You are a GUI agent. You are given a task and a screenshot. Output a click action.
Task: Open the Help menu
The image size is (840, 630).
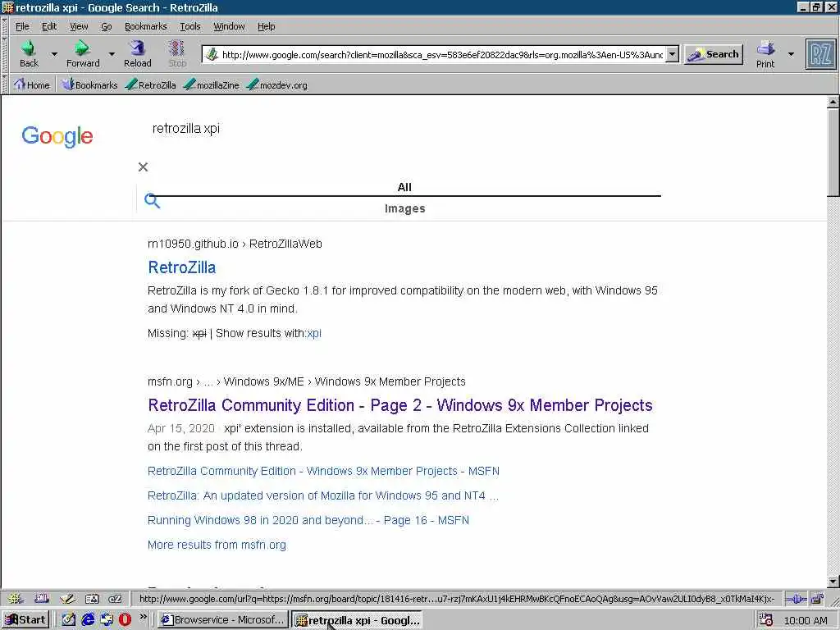point(267,26)
